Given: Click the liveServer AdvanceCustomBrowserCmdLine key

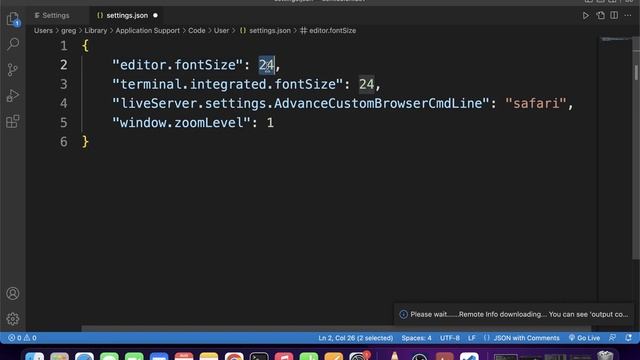Looking at the screenshot, I should coord(301,103).
